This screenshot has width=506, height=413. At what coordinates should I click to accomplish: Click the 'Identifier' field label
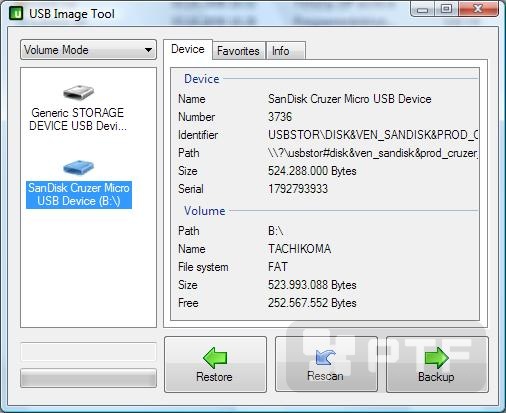point(198,135)
